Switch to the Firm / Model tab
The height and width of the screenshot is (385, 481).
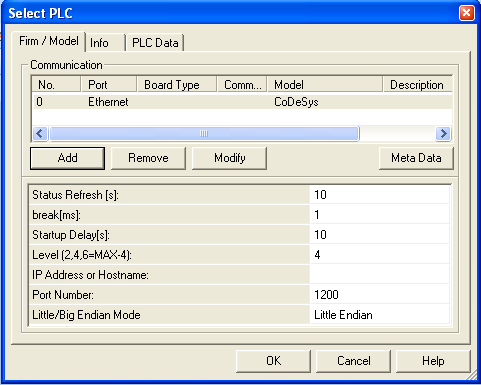point(49,41)
